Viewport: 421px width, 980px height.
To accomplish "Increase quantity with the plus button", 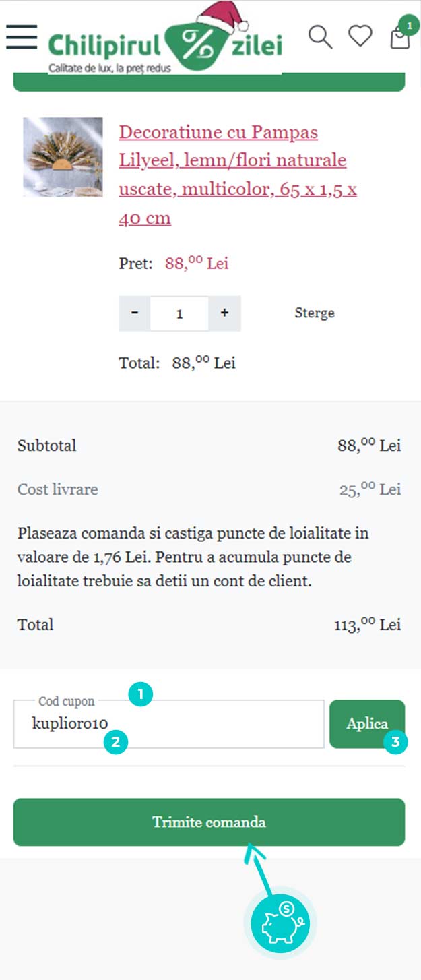I will click(x=224, y=313).
